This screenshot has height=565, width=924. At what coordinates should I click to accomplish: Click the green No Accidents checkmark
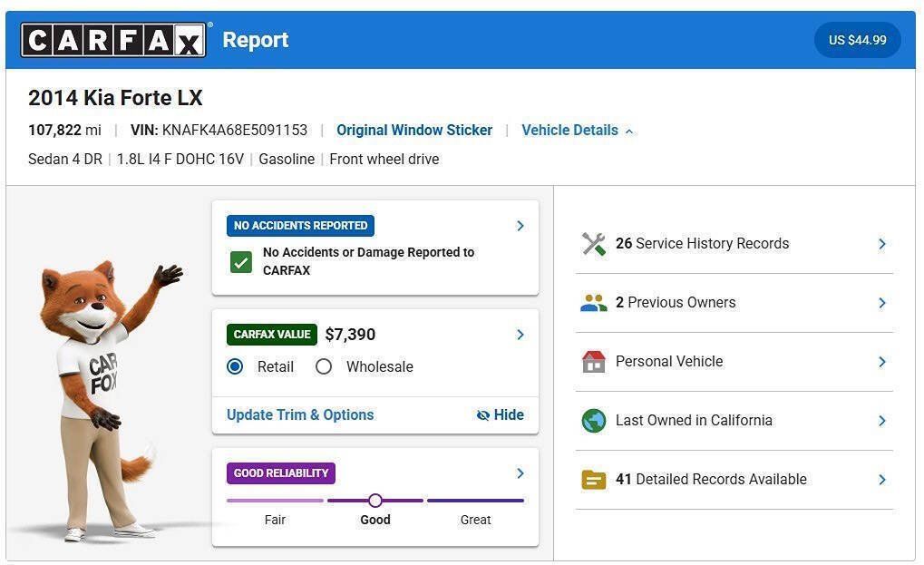tap(241, 261)
